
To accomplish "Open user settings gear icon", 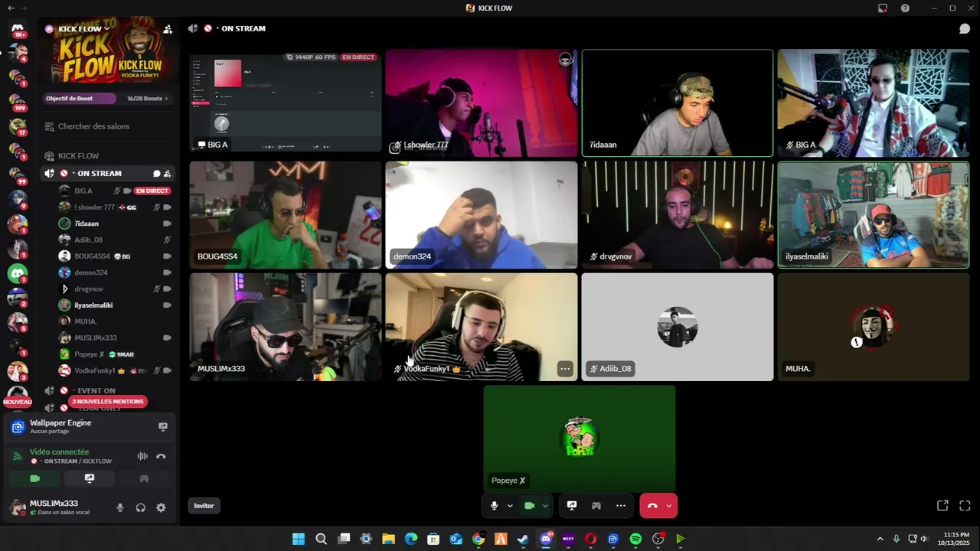I will (x=161, y=507).
